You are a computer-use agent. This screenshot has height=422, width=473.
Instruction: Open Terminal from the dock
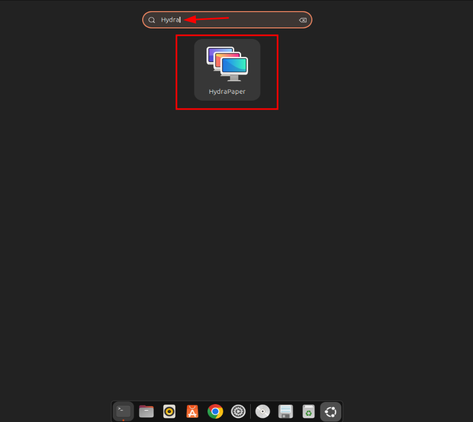(123, 411)
